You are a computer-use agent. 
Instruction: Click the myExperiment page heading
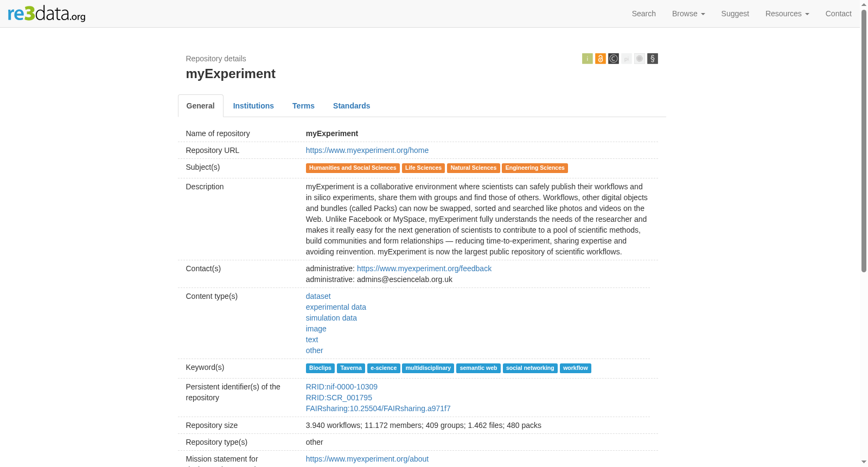(231, 74)
